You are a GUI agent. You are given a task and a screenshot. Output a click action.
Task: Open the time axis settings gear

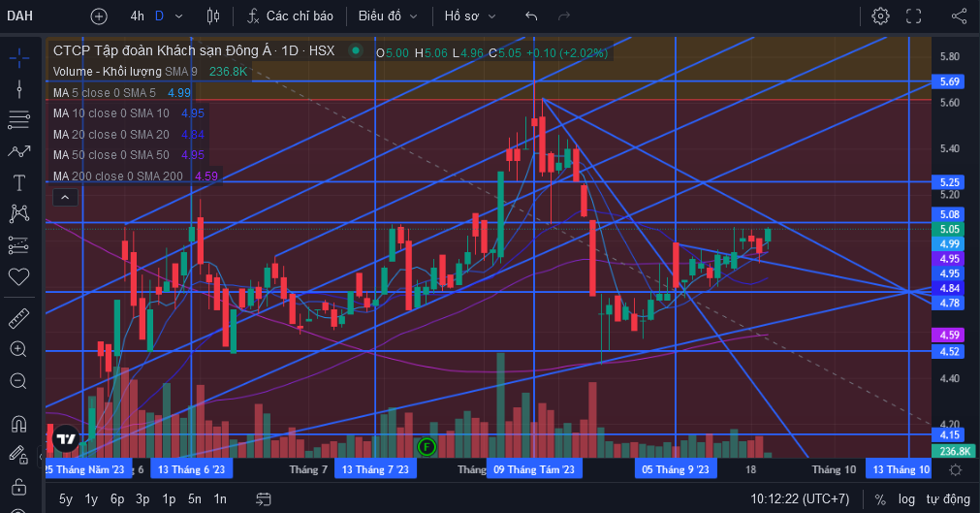tap(956, 469)
